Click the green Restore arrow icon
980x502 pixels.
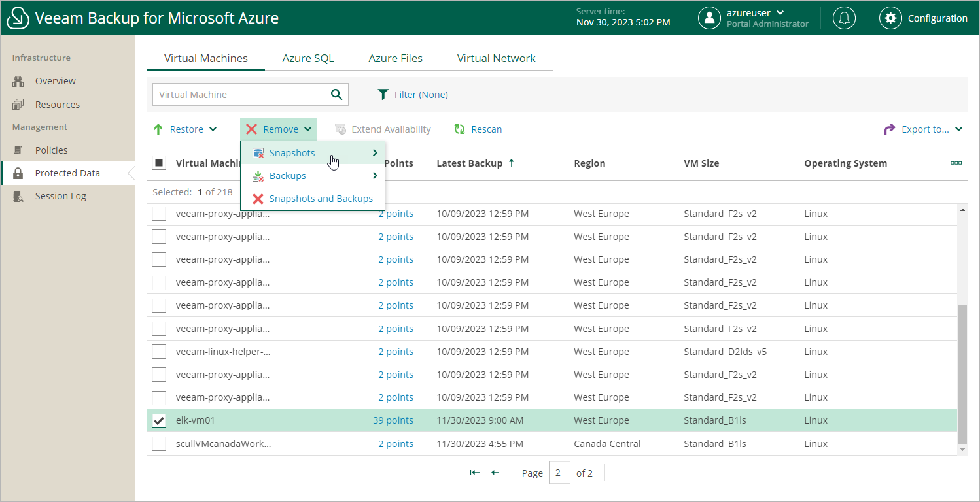pyautogui.click(x=158, y=129)
